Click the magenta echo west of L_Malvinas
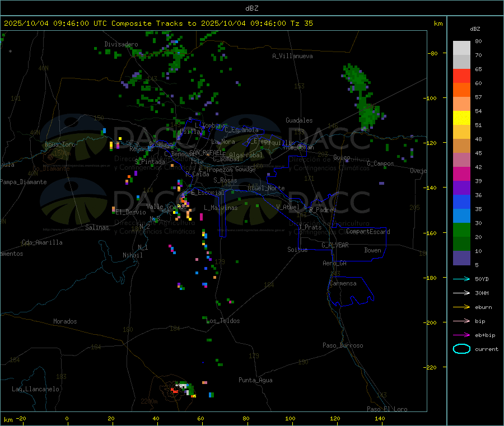Viewport: 504px width, 426px height. tap(201, 217)
